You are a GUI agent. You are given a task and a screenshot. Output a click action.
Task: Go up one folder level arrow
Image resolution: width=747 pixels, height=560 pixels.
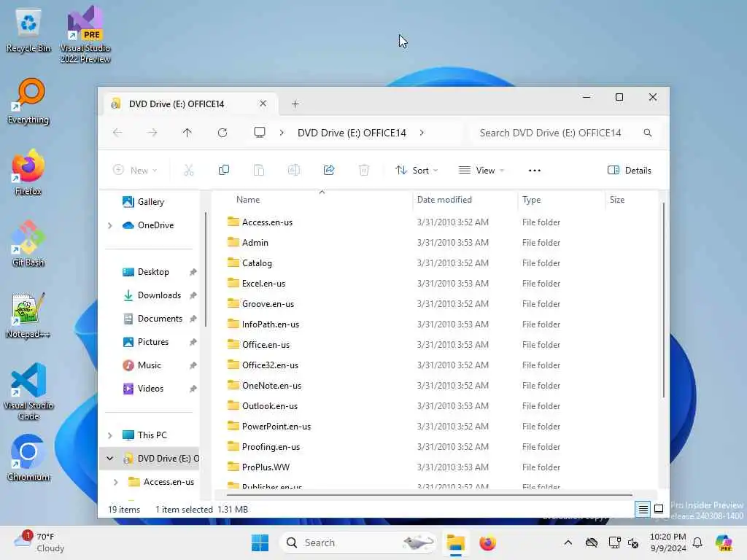point(187,133)
